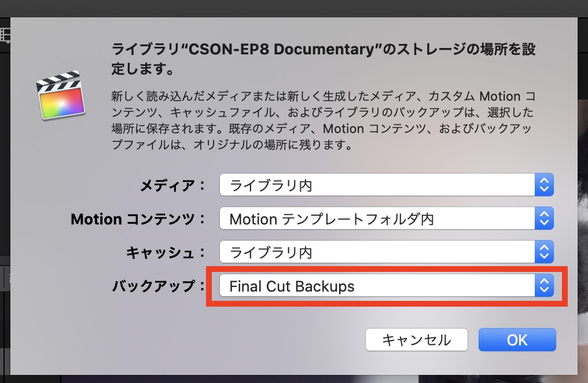
Task: Click the バックアップ: field label
Action: 159,286
